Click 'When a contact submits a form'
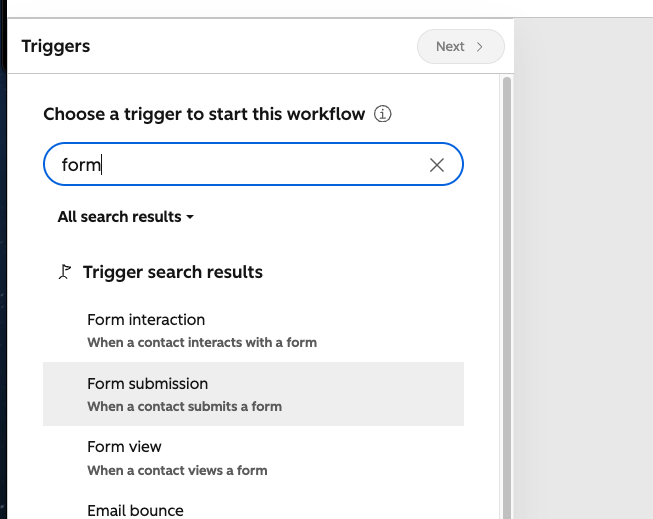This screenshot has width=653, height=519. pyautogui.click(x=184, y=407)
